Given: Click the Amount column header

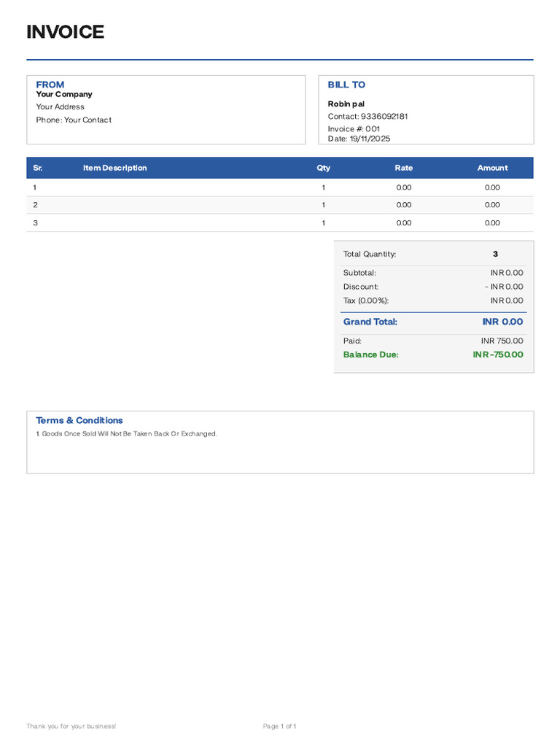Looking at the screenshot, I should (492, 168).
